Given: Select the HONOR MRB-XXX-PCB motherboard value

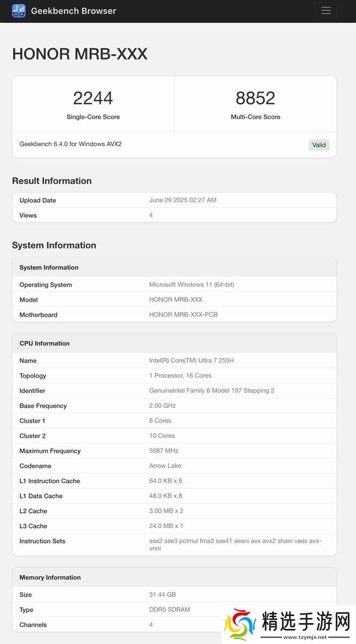Looking at the screenshot, I should pos(183,314).
